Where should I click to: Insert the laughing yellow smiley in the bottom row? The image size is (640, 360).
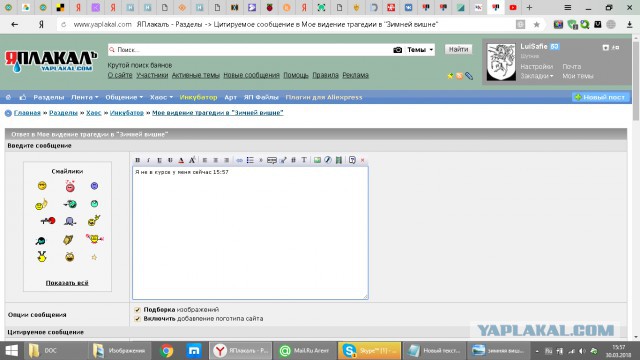point(69,257)
